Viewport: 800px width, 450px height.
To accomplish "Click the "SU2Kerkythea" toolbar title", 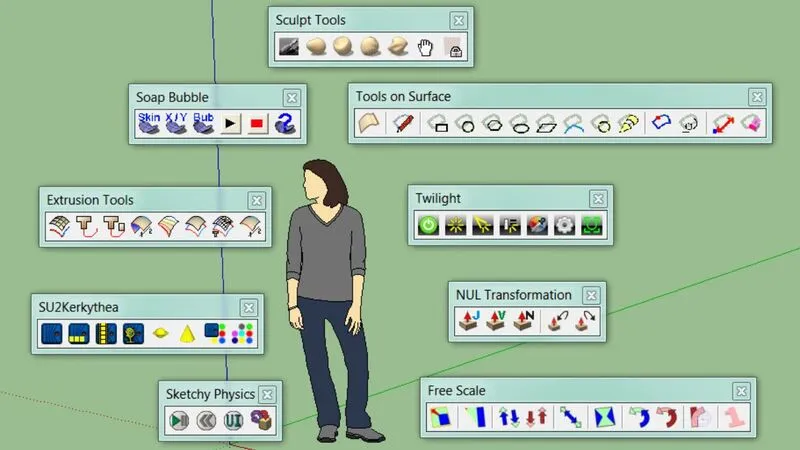I will pos(79,307).
